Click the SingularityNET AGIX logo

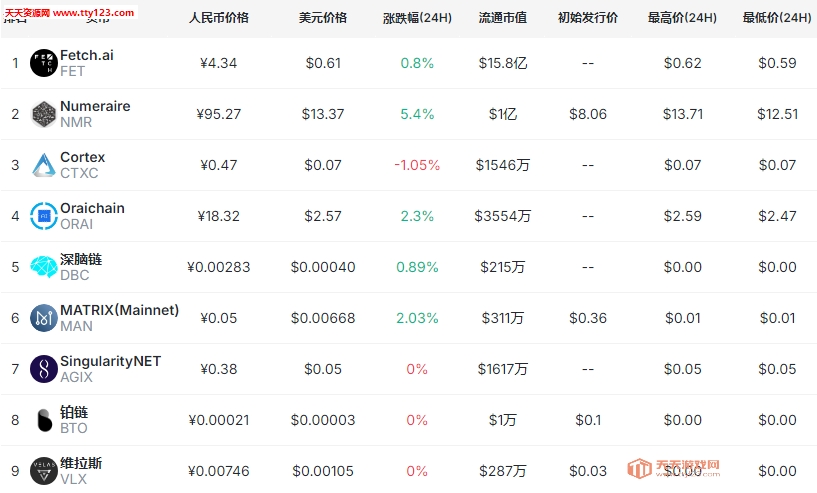[44, 369]
